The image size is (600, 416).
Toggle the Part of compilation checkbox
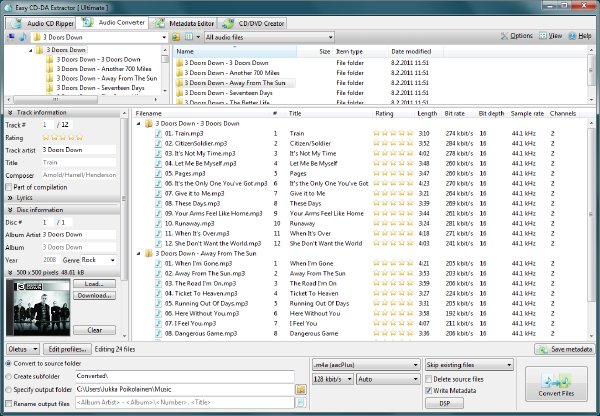[x=8, y=187]
